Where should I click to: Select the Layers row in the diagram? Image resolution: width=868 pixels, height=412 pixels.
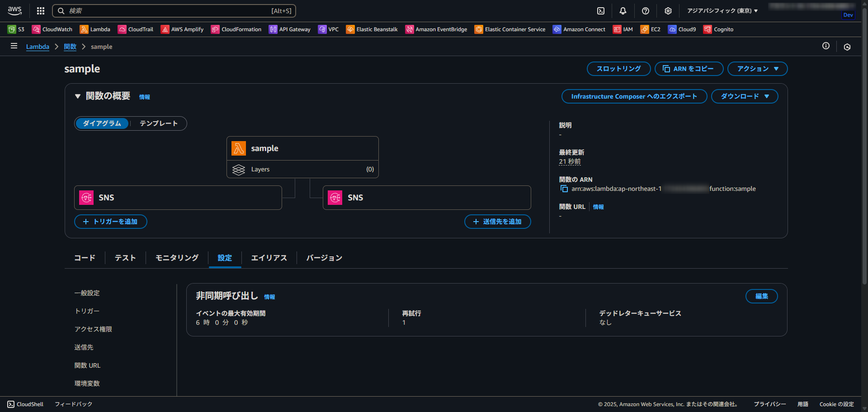(x=302, y=169)
